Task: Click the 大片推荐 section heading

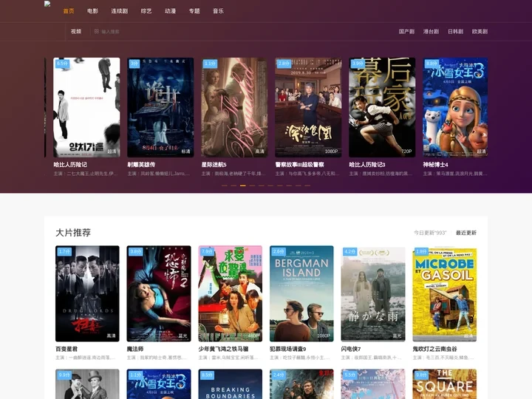Action: click(x=73, y=233)
